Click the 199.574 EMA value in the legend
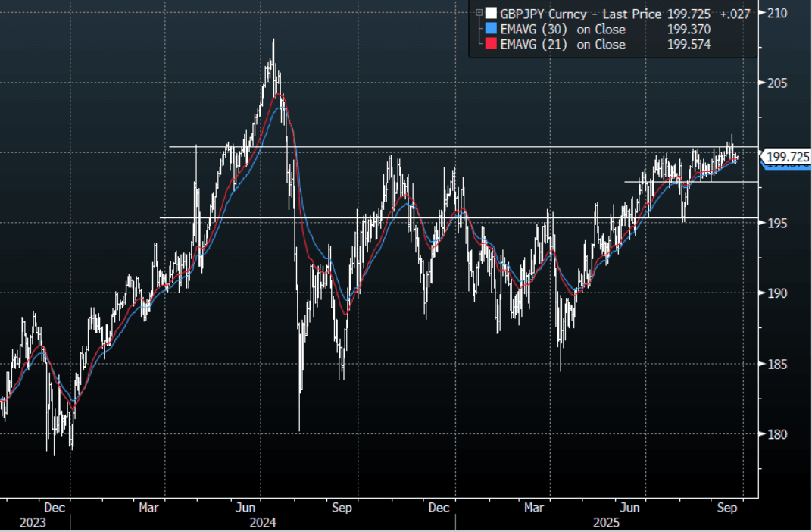Image resolution: width=812 pixels, height=532 pixels. [689, 45]
